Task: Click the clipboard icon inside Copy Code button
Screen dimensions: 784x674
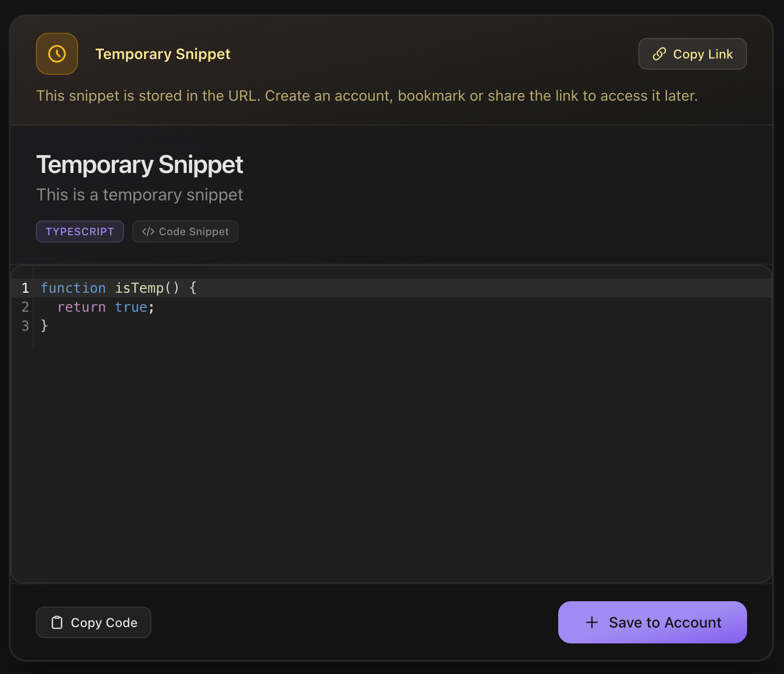Action: click(57, 622)
